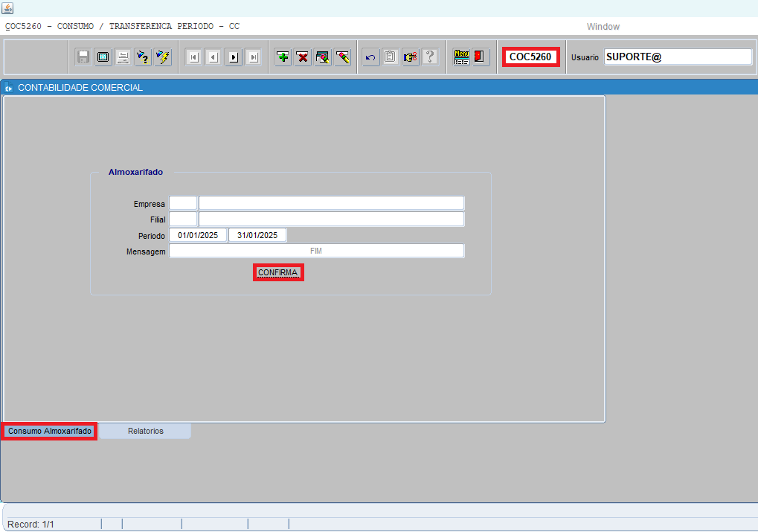Insert new record with green plus

click(x=283, y=57)
